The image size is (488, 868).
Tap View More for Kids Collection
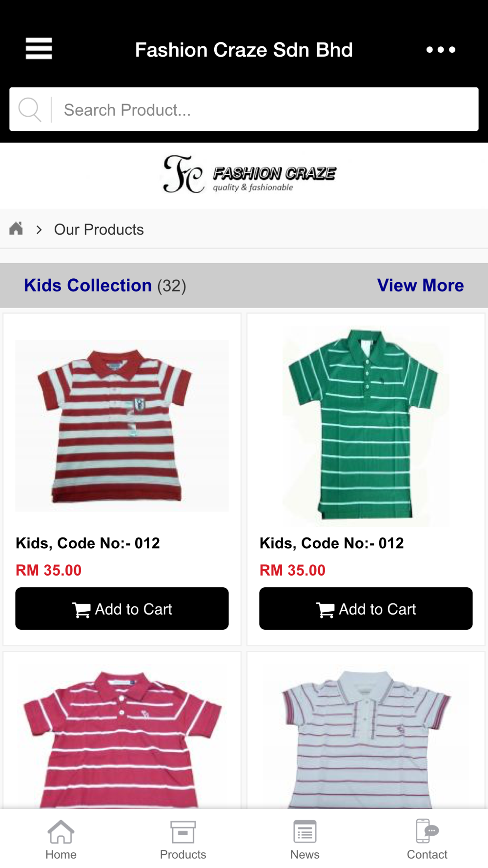pyautogui.click(x=420, y=286)
